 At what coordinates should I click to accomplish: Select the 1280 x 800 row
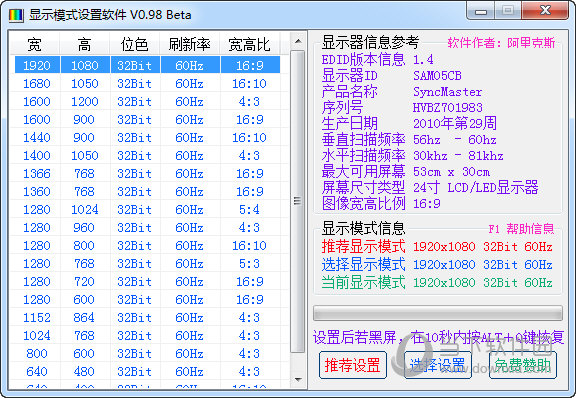tap(147, 245)
